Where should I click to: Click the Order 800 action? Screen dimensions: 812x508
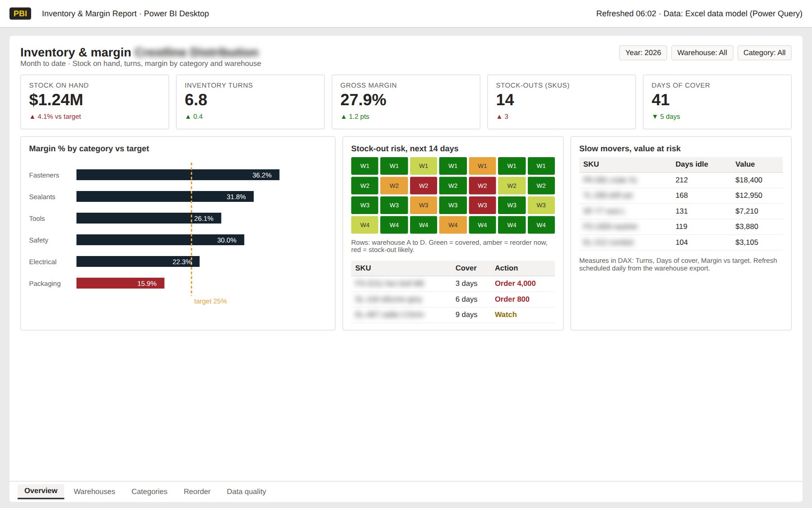click(x=512, y=299)
